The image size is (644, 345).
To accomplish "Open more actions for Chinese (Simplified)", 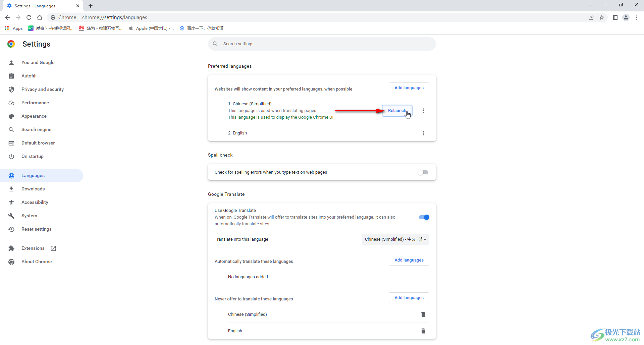I will click(x=423, y=111).
